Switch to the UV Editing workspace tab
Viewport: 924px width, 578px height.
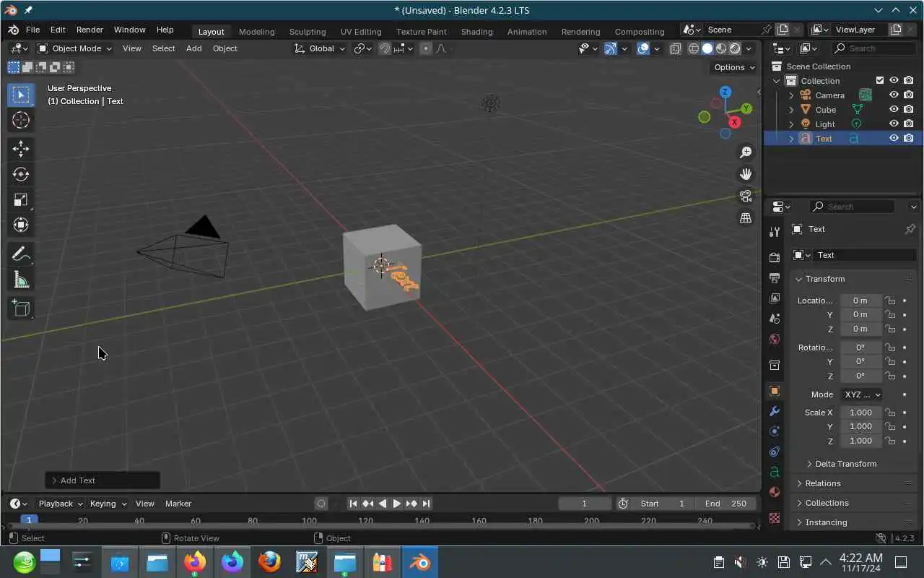[x=361, y=31]
